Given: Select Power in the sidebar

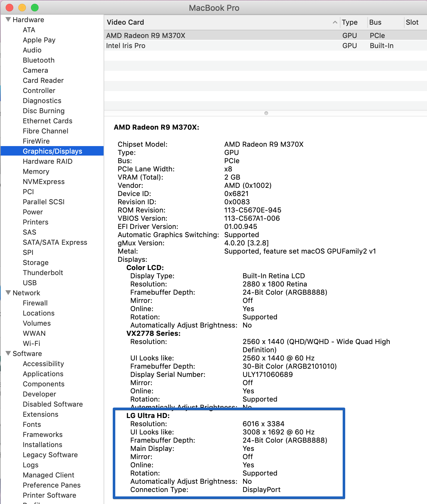Looking at the screenshot, I should [33, 212].
